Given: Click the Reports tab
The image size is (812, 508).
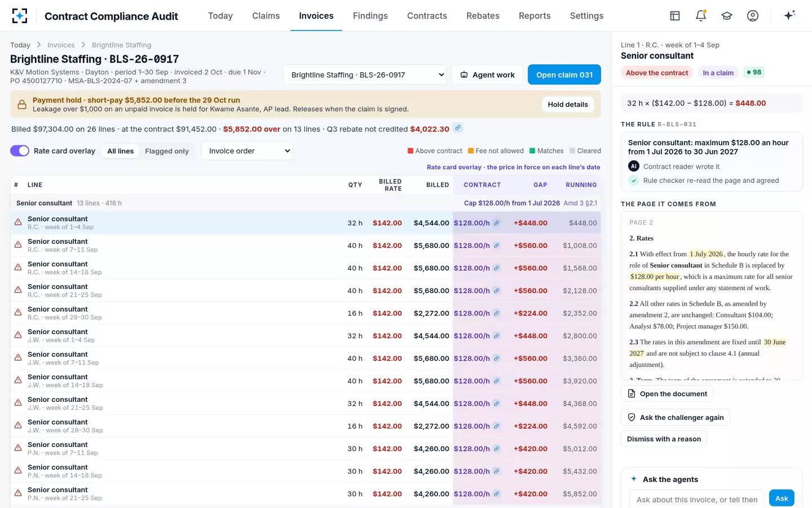Looking at the screenshot, I should click(535, 16).
